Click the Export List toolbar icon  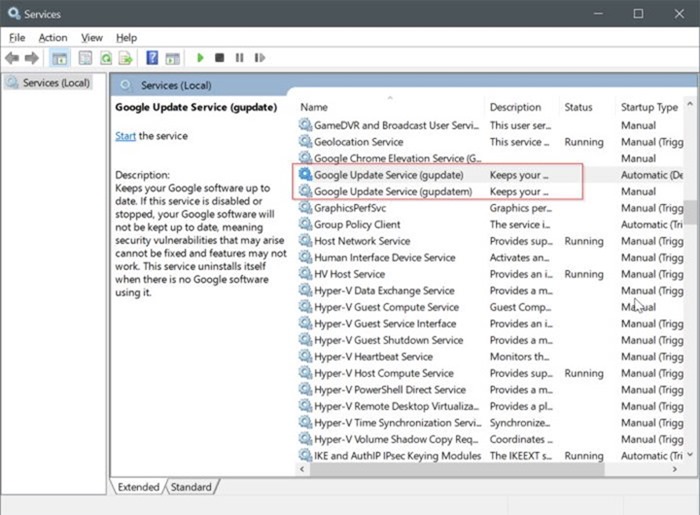tap(126, 58)
